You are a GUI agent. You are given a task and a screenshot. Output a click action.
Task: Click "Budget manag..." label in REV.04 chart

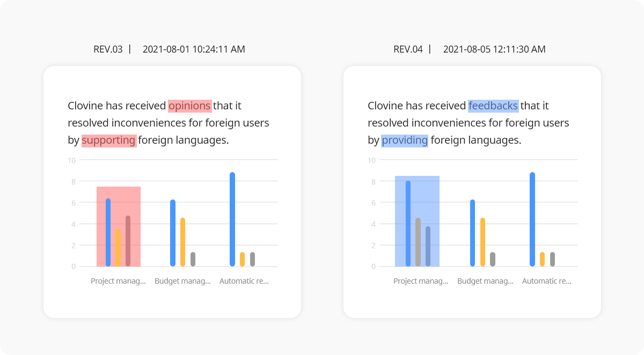pos(485,281)
